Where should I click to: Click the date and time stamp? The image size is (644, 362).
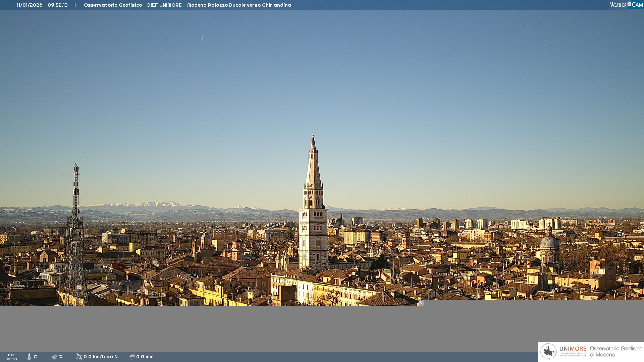click(x=42, y=5)
